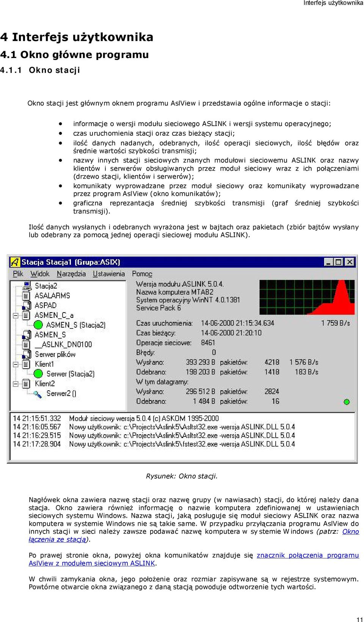Viewport: 364px width, 622px height.
Task: Click the 198 203 B received value
Action: click(200, 372)
